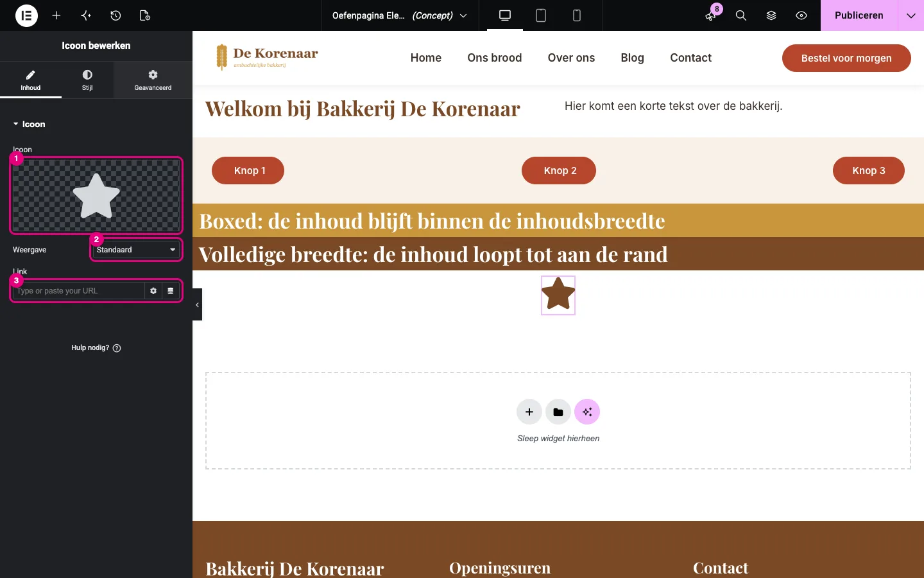Add template with folder icon
924x578 pixels.
[558, 412]
